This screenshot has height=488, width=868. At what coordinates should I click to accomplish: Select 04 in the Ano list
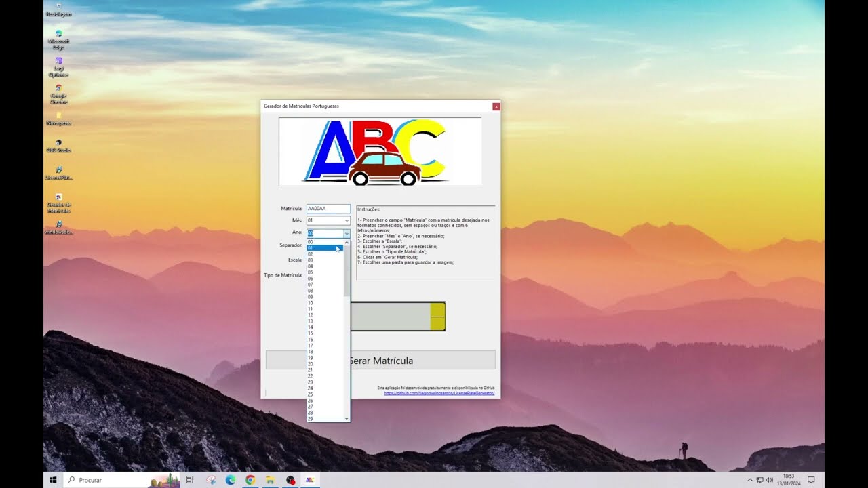[x=325, y=266]
